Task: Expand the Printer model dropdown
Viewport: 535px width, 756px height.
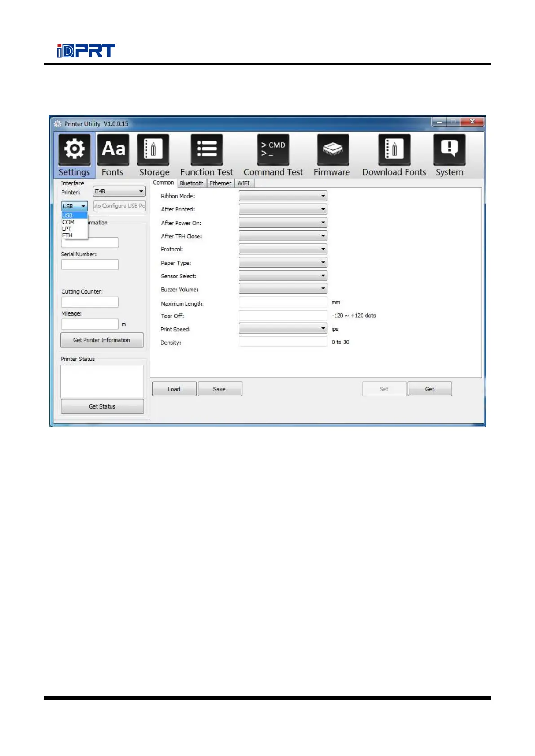Action: (119, 192)
